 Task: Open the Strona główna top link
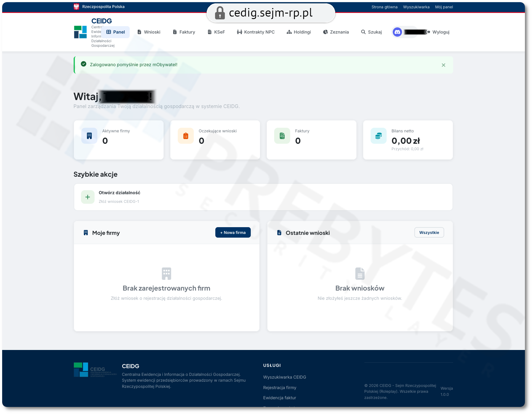click(x=384, y=7)
